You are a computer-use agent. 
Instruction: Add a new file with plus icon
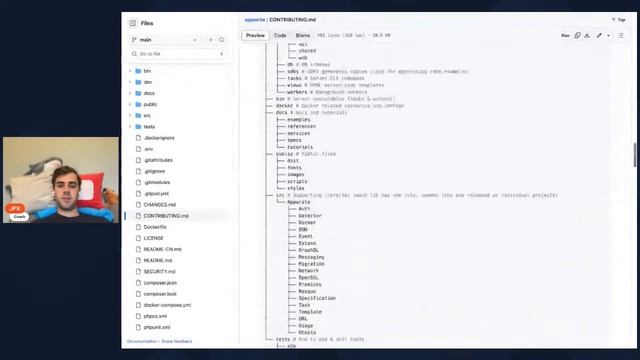(x=211, y=40)
